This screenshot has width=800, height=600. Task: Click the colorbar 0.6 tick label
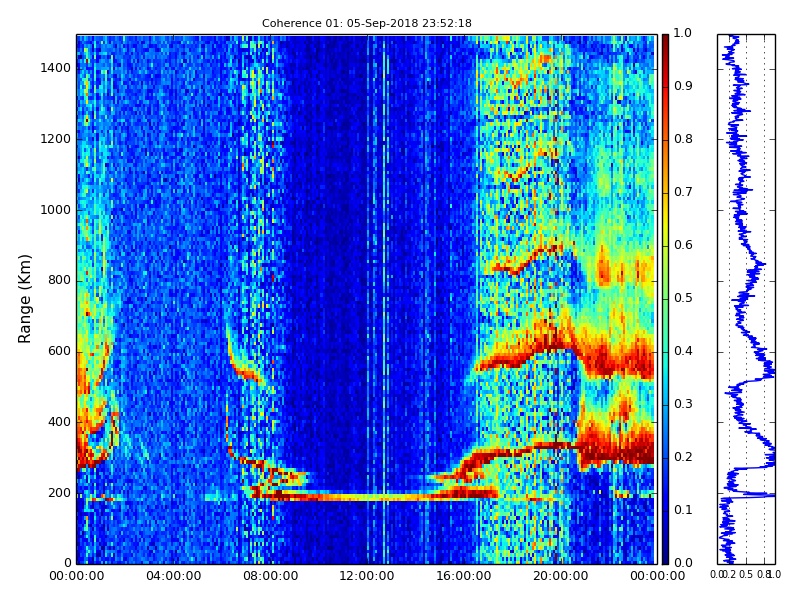(683, 245)
